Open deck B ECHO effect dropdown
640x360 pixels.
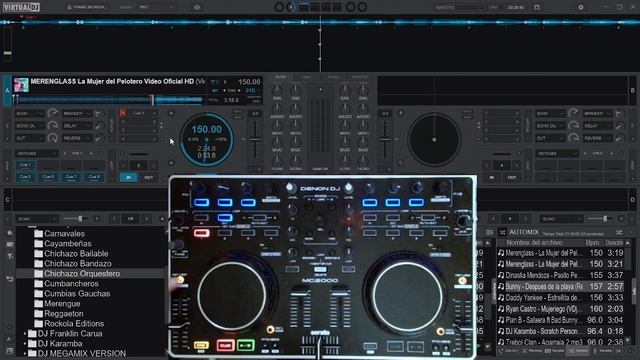click(550, 113)
